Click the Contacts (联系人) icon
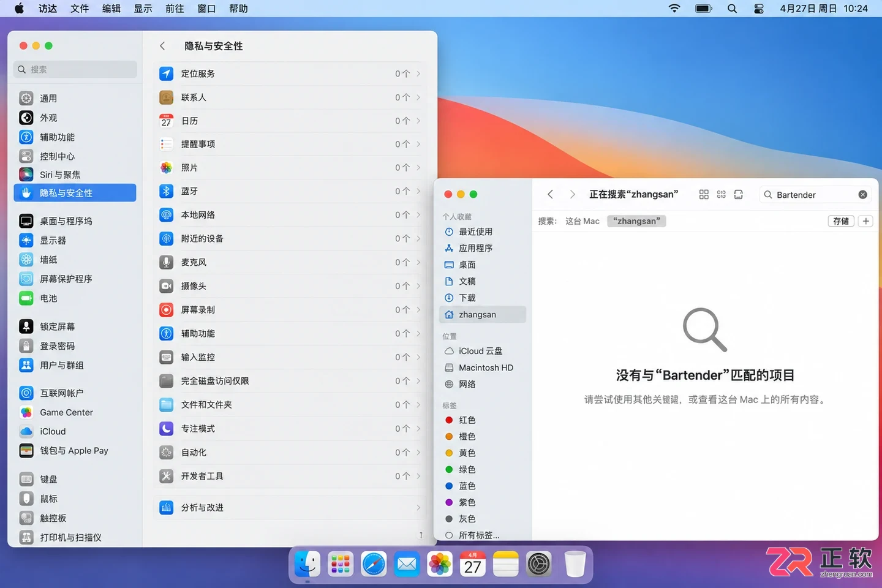This screenshot has height=588, width=882. point(166,97)
